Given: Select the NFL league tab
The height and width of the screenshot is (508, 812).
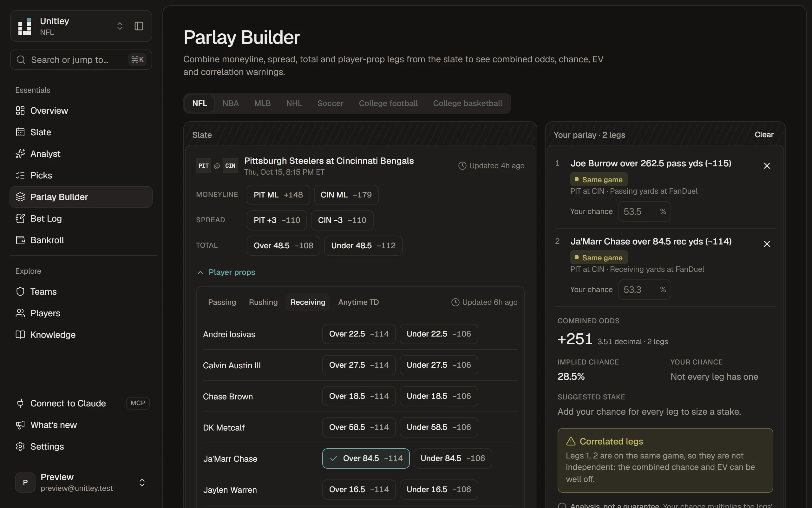Looking at the screenshot, I should click(x=200, y=103).
